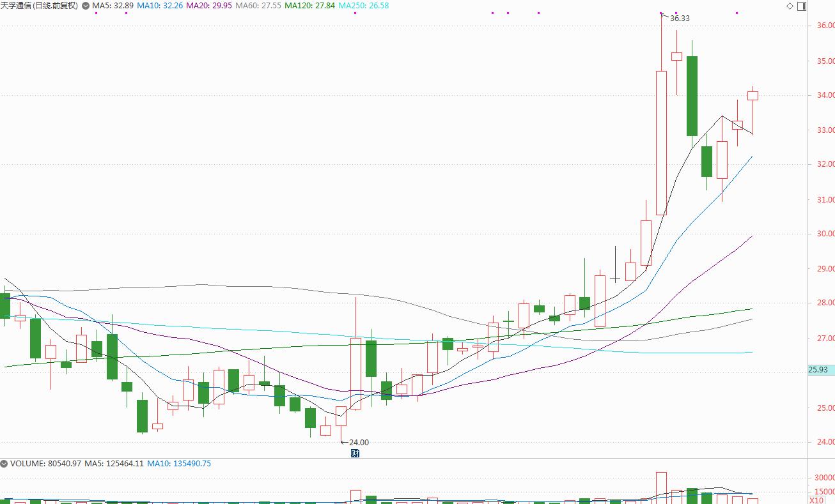The image size is (835, 504).
Task: Click the 30.00 price axis label
Action: click(825, 234)
